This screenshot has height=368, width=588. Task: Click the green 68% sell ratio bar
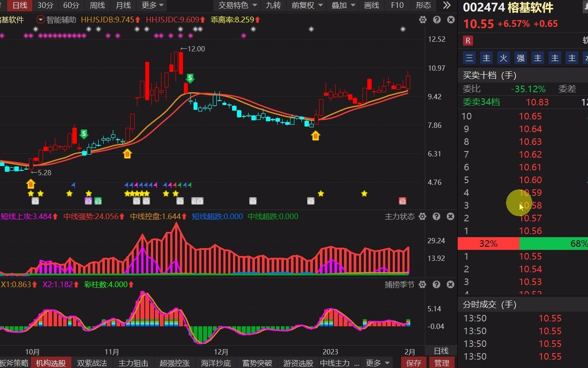553,244
